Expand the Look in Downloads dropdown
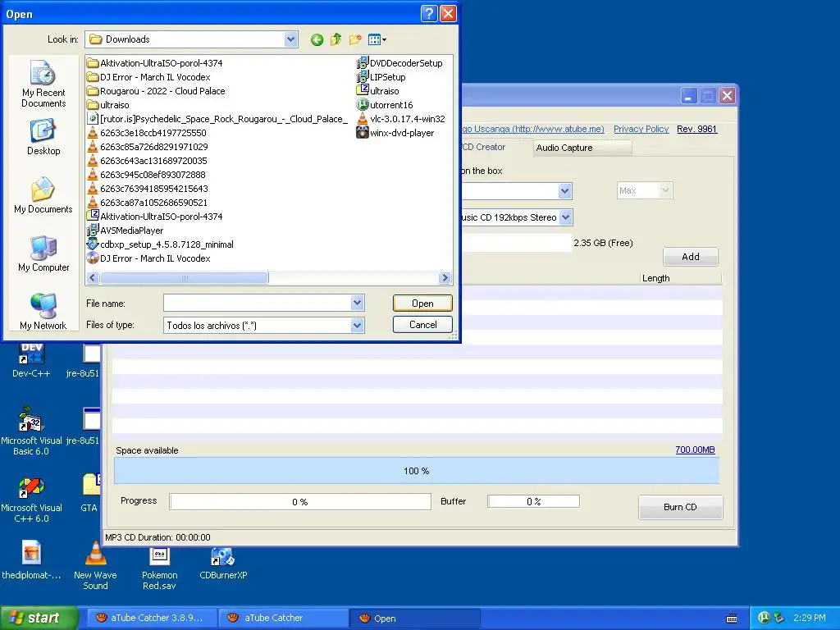 pyautogui.click(x=290, y=39)
